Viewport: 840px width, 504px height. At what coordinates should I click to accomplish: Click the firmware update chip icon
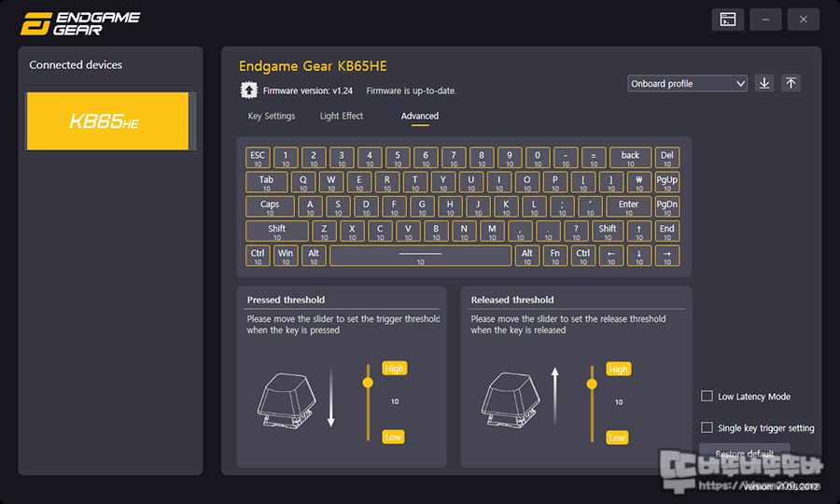point(249,90)
